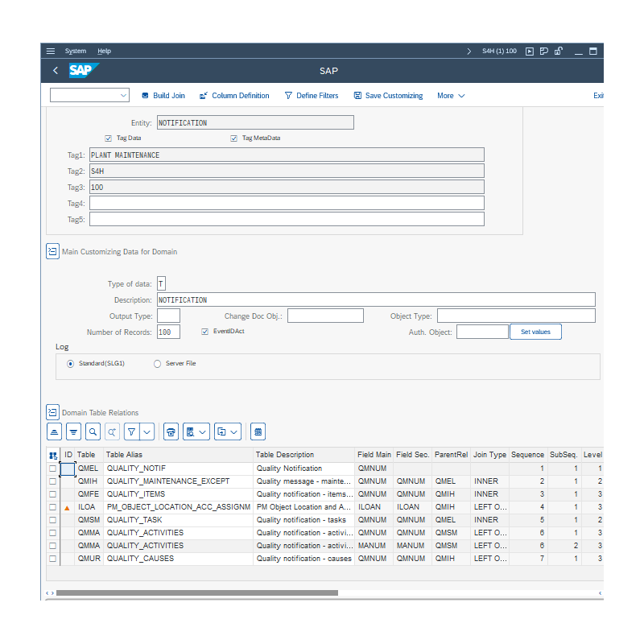The width and height of the screenshot is (644, 644).
Task: Print the Domain Table Relations list
Action: 171,431
